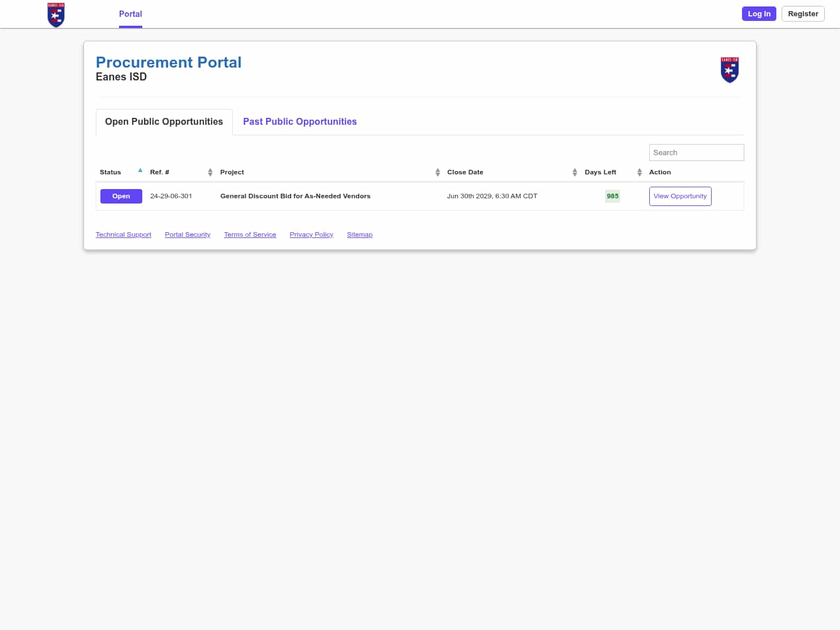This screenshot has height=630, width=840.
Task: Open the Portal Security link
Action: [x=187, y=235]
